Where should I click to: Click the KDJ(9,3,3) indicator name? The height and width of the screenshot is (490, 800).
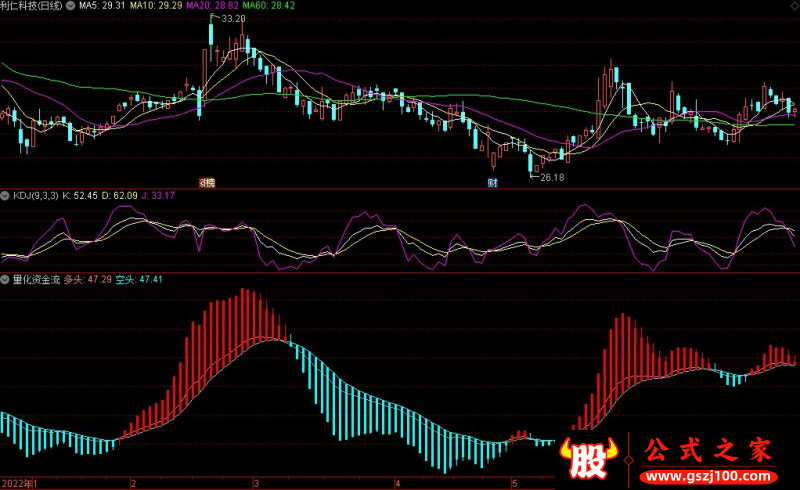pyautogui.click(x=36, y=195)
